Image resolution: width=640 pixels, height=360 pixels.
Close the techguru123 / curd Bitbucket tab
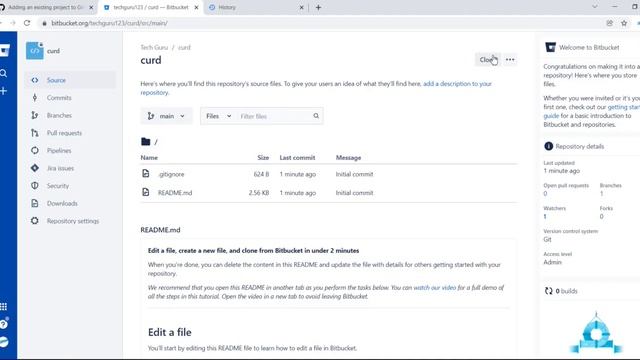pyautogui.click(x=196, y=7)
